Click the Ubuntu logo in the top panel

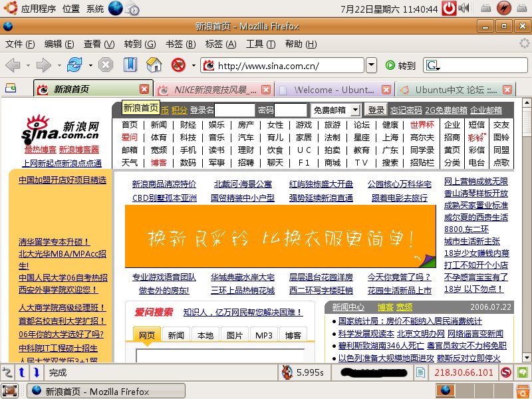[10, 8]
